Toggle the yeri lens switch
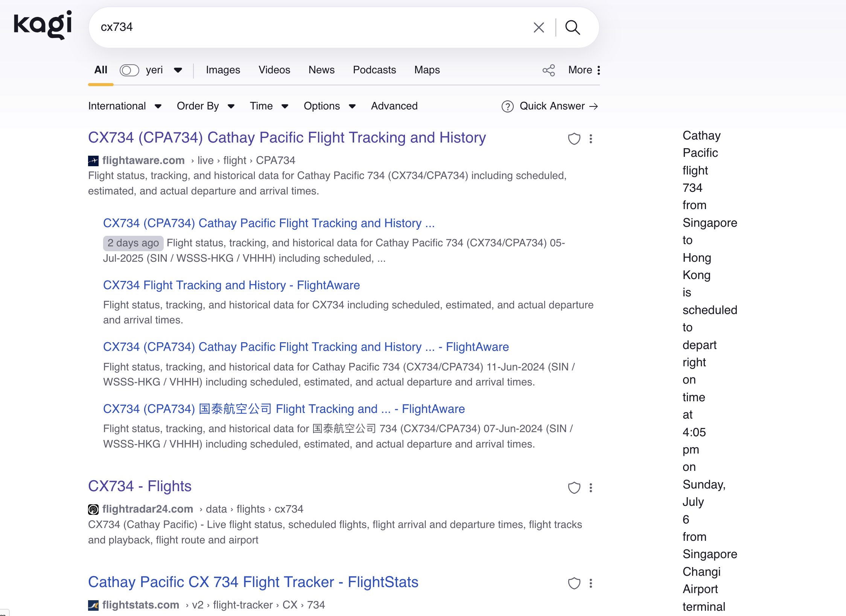Viewport: 846px width, 616px height. (129, 70)
